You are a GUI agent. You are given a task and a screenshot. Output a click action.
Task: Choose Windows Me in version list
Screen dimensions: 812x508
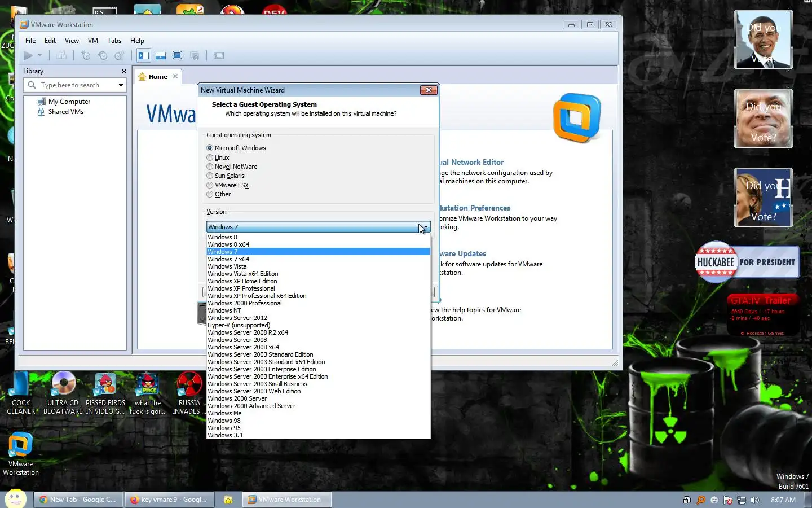pos(319,413)
